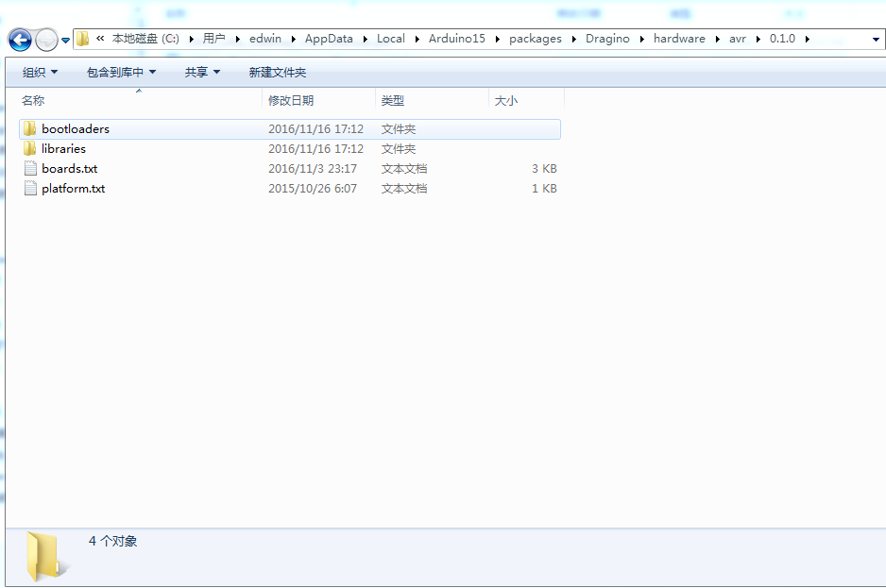Open address bar history dropdown

[876, 40]
